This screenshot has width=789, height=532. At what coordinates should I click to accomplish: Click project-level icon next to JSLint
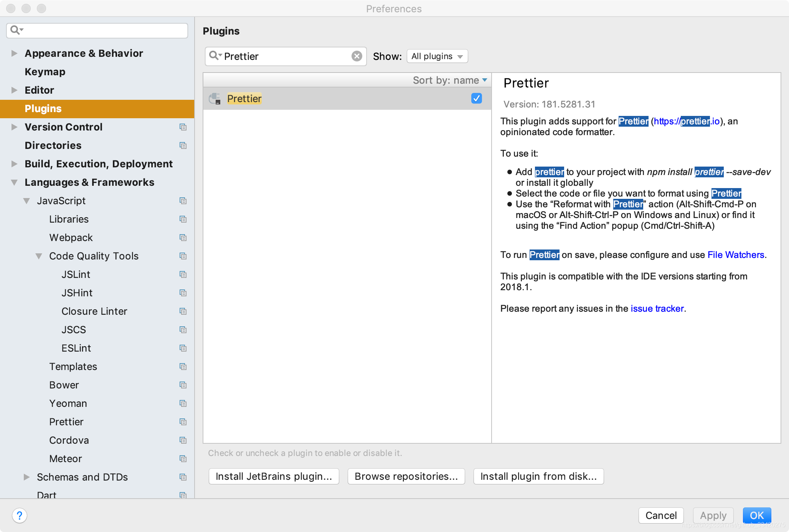click(x=183, y=274)
